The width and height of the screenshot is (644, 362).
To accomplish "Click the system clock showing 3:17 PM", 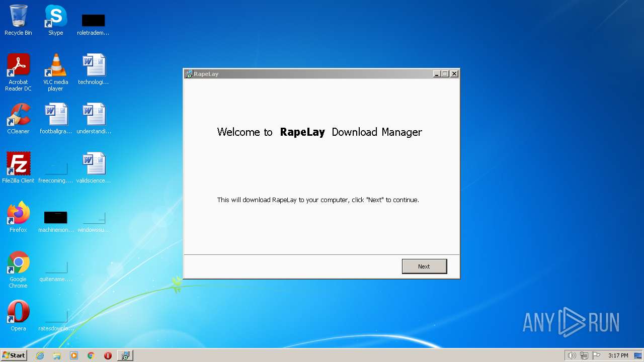I will pos(618,355).
